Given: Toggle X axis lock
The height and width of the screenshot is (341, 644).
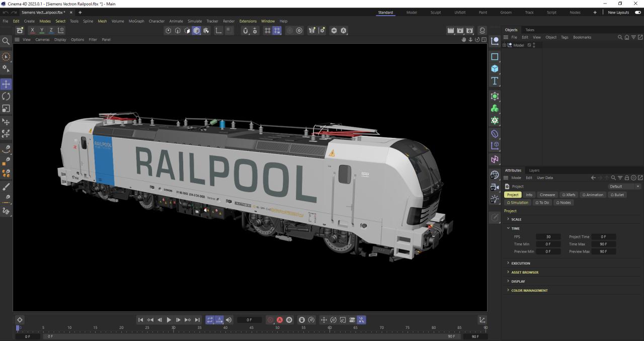Looking at the screenshot, I should pos(32,31).
